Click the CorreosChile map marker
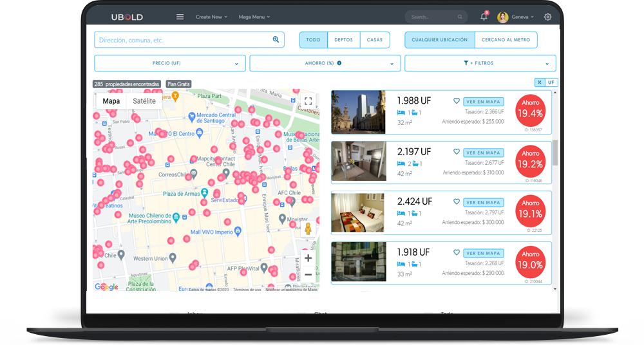This screenshot has width=644, height=347. 193,174
